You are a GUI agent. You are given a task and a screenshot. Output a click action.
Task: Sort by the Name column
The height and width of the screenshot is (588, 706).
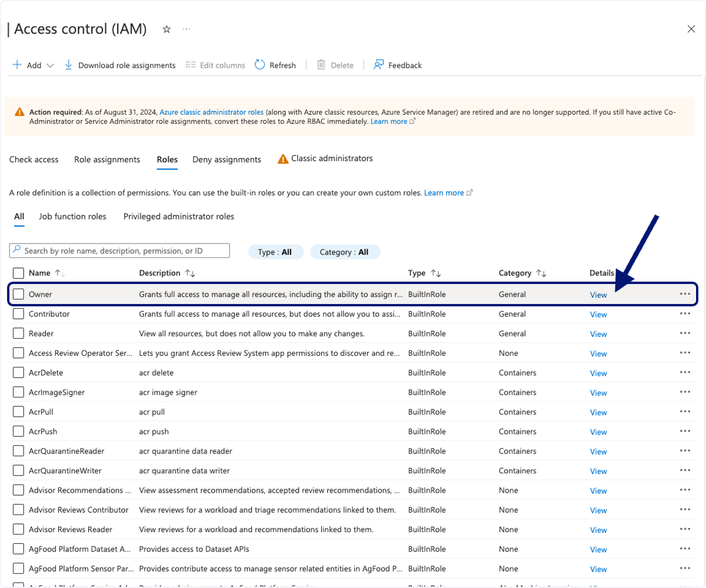click(46, 273)
